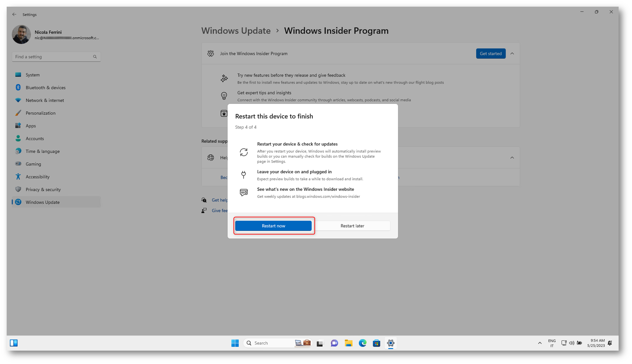Click the Restart later button

tap(352, 226)
